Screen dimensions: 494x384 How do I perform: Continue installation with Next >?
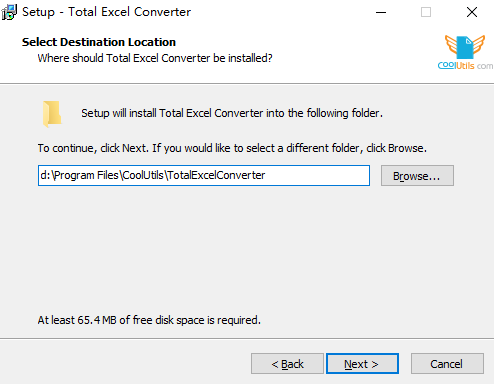pos(362,364)
